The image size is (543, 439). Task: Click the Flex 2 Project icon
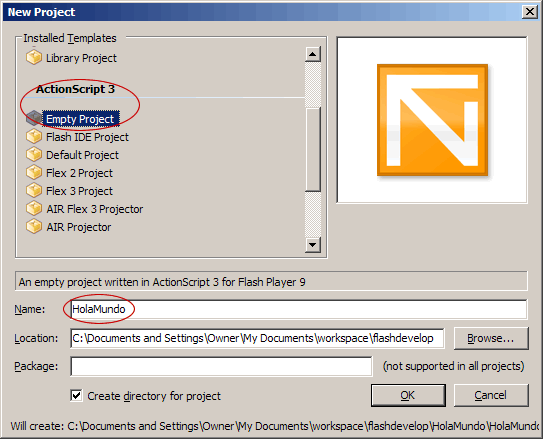34,172
